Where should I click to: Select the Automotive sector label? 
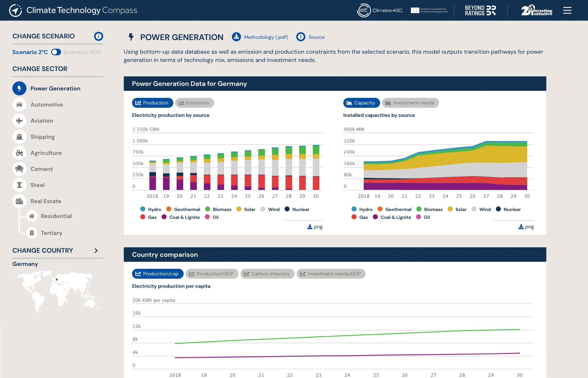(x=47, y=104)
